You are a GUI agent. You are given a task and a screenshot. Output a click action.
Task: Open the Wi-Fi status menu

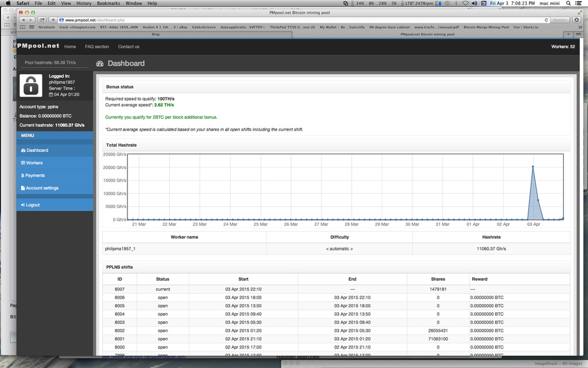point(465,3)
